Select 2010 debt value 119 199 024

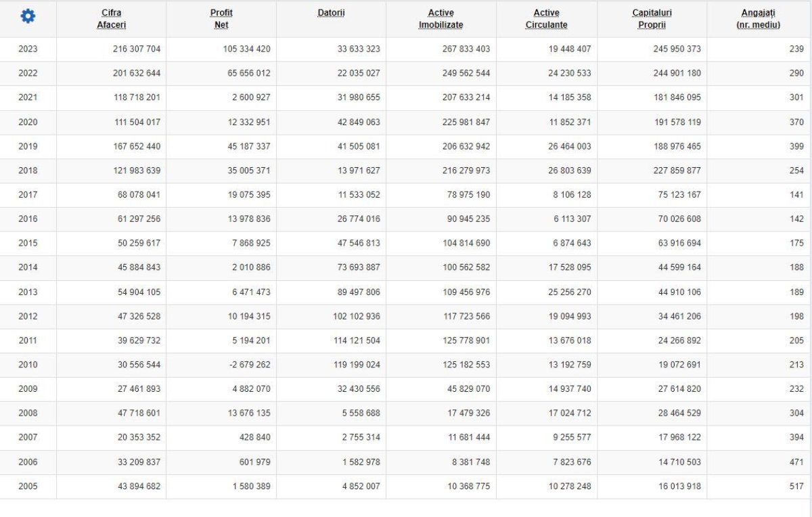(x=354, y=365)
